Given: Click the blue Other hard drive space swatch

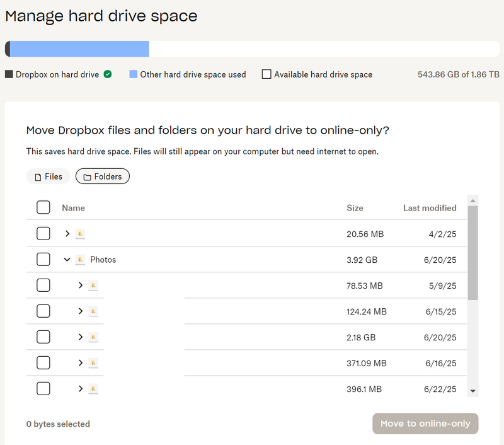Looking at the screenshot, I should tap(134, 74).
